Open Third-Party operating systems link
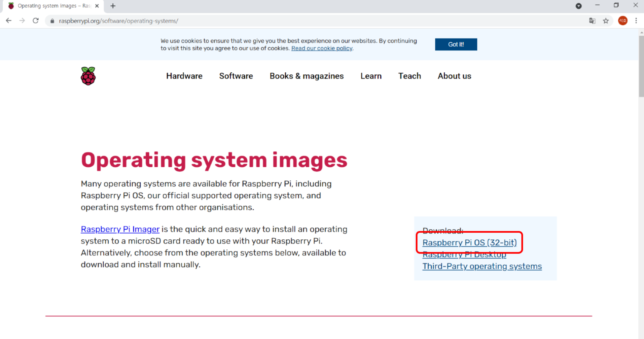The height and width of the screenshot is (339, 644). (x=482, y=266)
